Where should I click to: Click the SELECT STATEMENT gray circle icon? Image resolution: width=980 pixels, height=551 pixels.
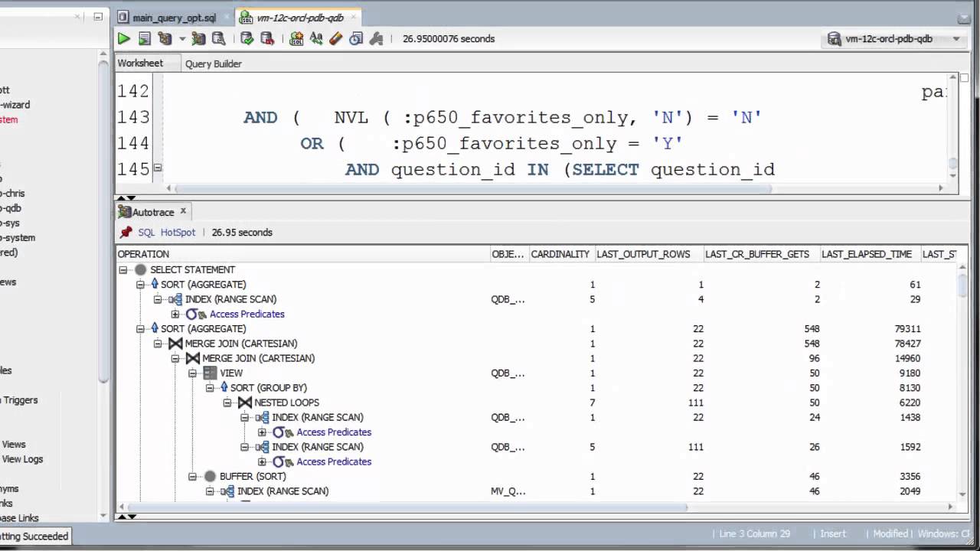[140, 269]
